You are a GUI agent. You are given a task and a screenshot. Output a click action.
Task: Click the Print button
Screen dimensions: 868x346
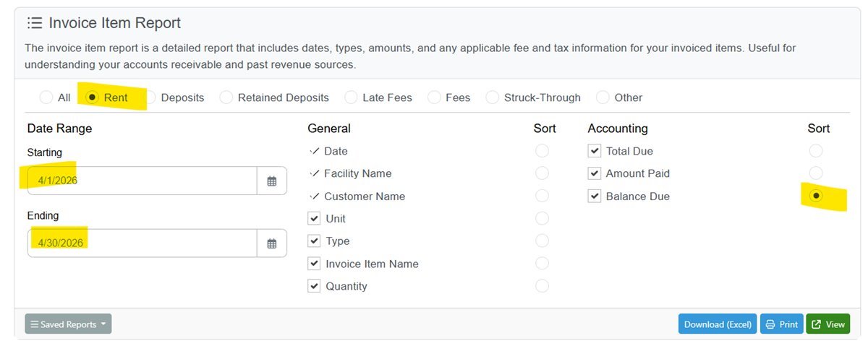click(781, 324)
